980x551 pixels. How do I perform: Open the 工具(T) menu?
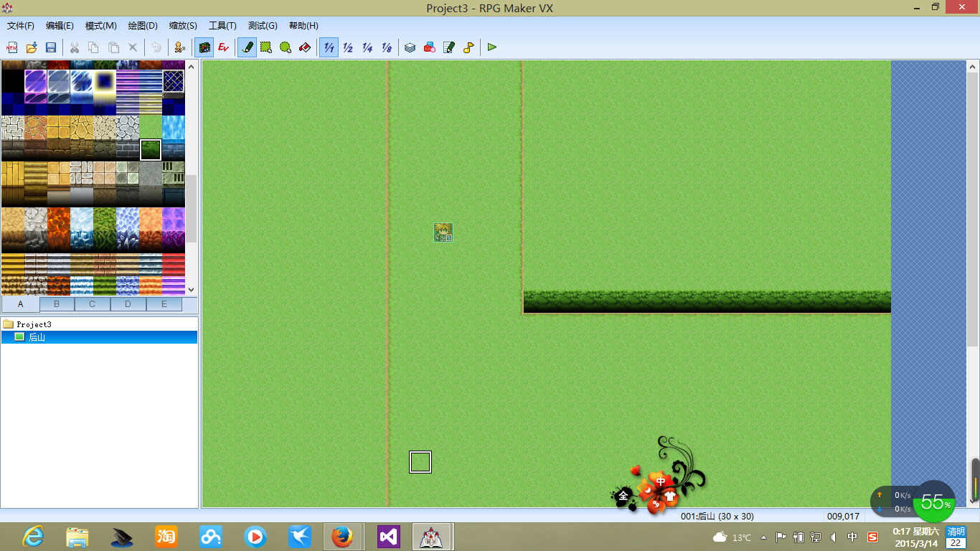pyautogui.click(x=222, y=26)
